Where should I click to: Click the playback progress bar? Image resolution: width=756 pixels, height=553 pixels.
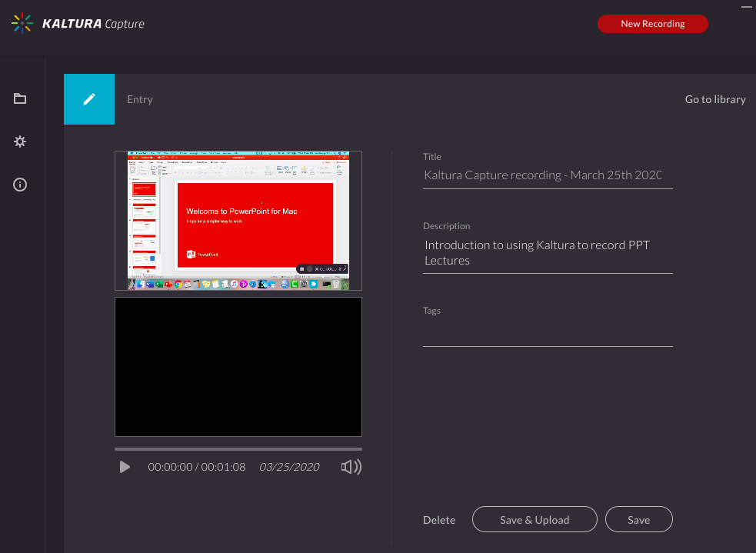pos(238,448)
